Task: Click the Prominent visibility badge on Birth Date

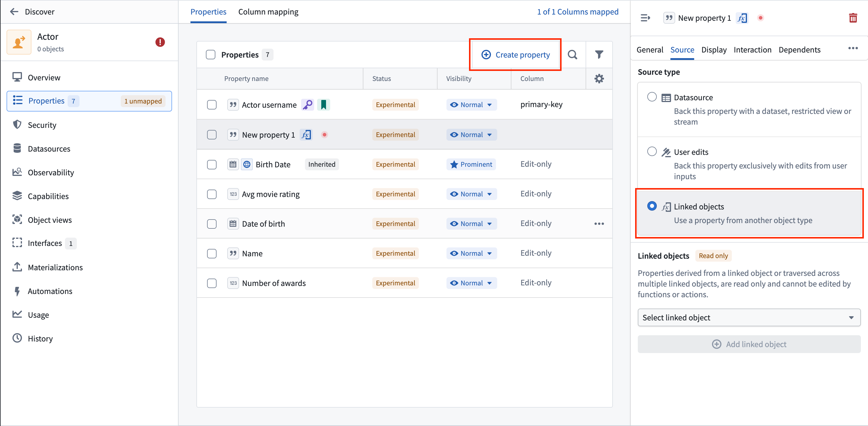Action: click(471, 164)
